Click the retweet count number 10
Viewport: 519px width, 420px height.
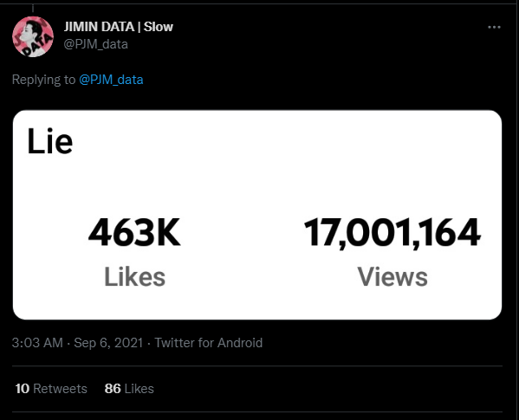coord(23,389)
